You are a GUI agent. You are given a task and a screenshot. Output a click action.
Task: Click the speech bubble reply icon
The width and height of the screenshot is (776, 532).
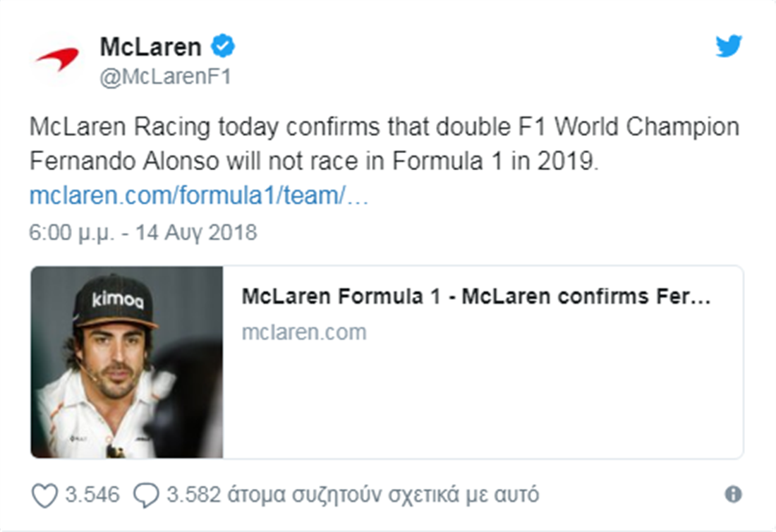[146, 495]
